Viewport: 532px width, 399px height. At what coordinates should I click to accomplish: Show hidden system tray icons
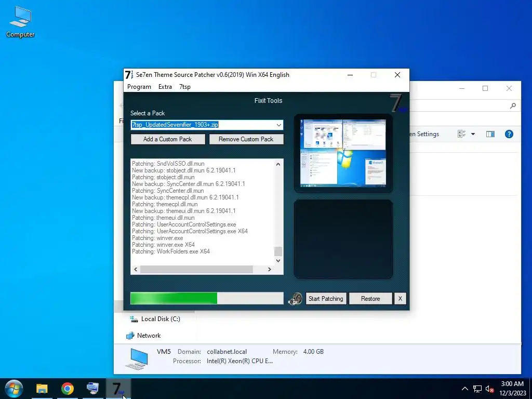pyautogui.click(x=465, y=389)
